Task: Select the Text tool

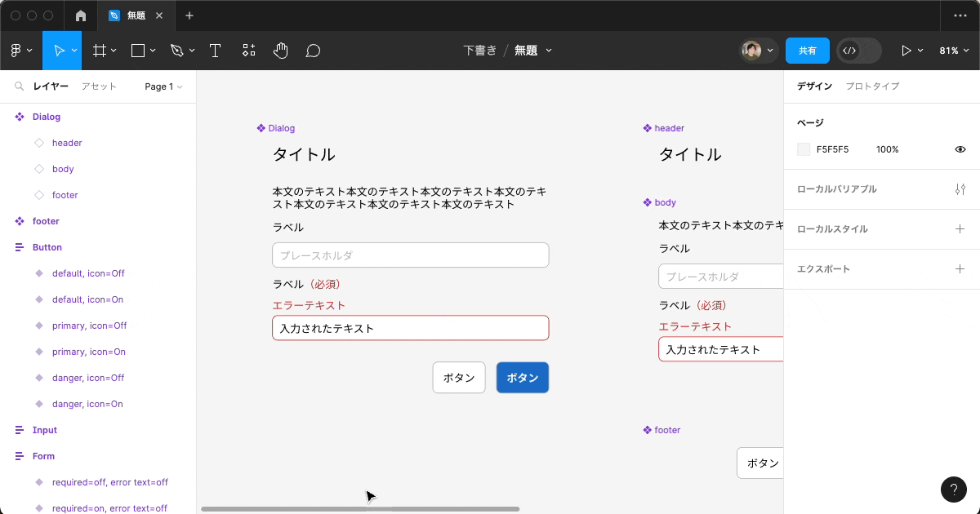Action: pyautogui.click(x=215, y=50)
